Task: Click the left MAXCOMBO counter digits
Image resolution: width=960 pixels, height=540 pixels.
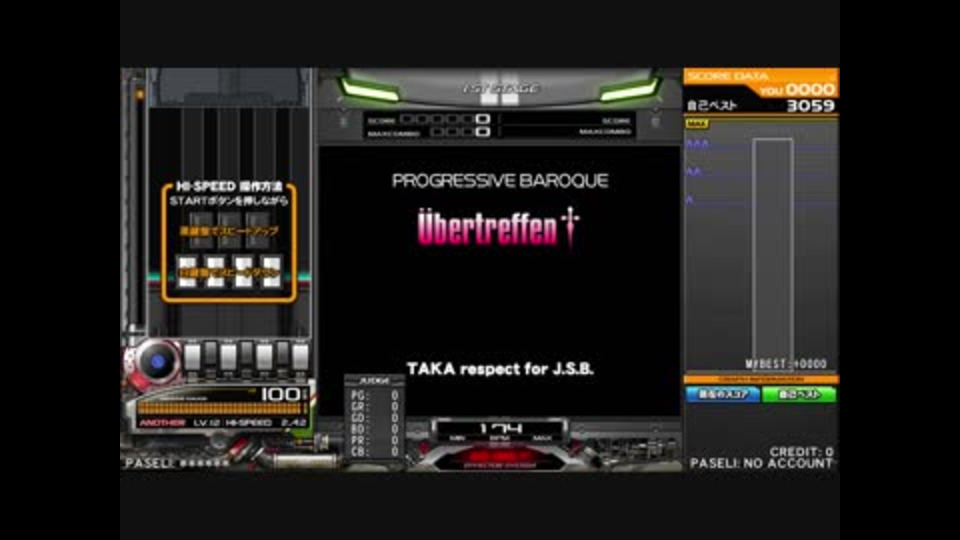Action: coord(460,131)
